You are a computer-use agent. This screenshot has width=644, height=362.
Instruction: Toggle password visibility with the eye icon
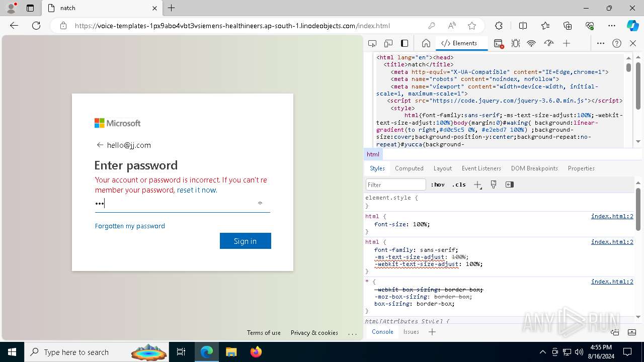pos(260,203)
